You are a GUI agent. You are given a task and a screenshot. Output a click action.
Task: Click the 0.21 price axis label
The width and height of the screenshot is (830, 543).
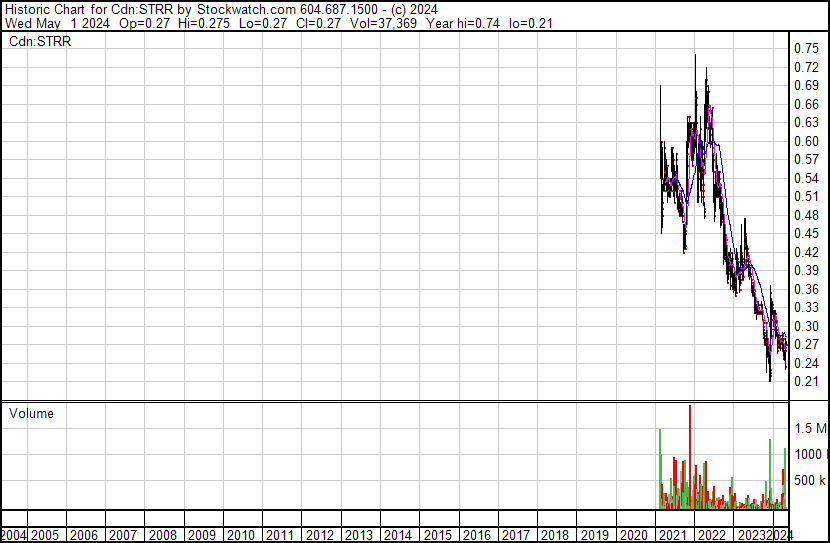click(806, 381)
